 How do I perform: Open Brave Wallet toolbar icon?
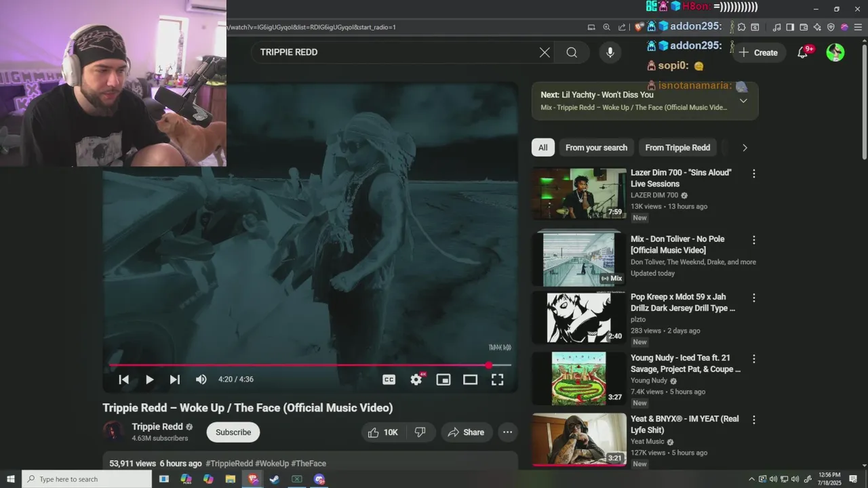(804, 27)
